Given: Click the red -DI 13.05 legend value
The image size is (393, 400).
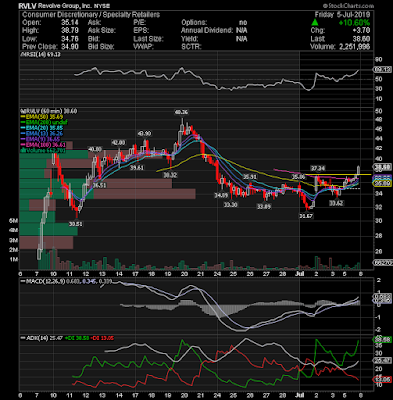Looking at the screenshot, I should click(x=102, y=338).
